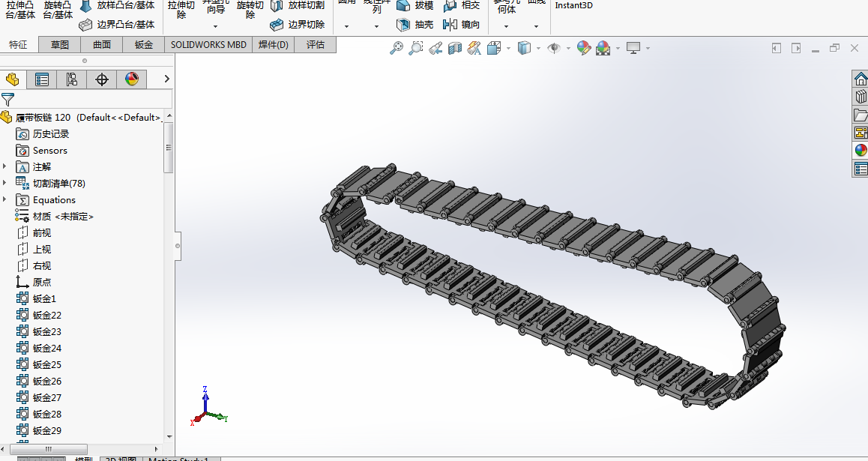
Task: Click the Previous View icon
Action: (435, 48)
